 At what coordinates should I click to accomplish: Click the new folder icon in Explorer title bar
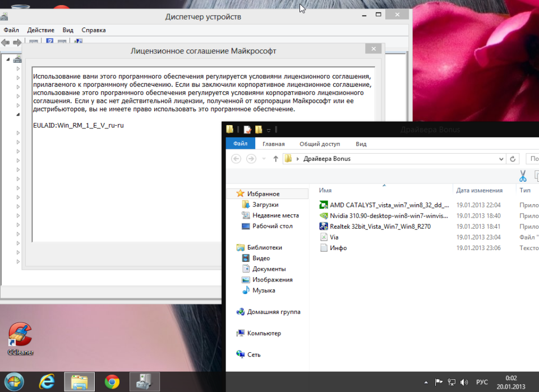pyautogui.click(x=259, y=130)
